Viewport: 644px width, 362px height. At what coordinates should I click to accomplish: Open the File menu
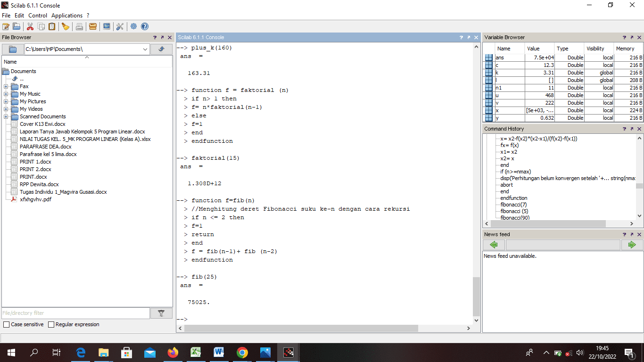pyautogui.click(x=6, y=16)
